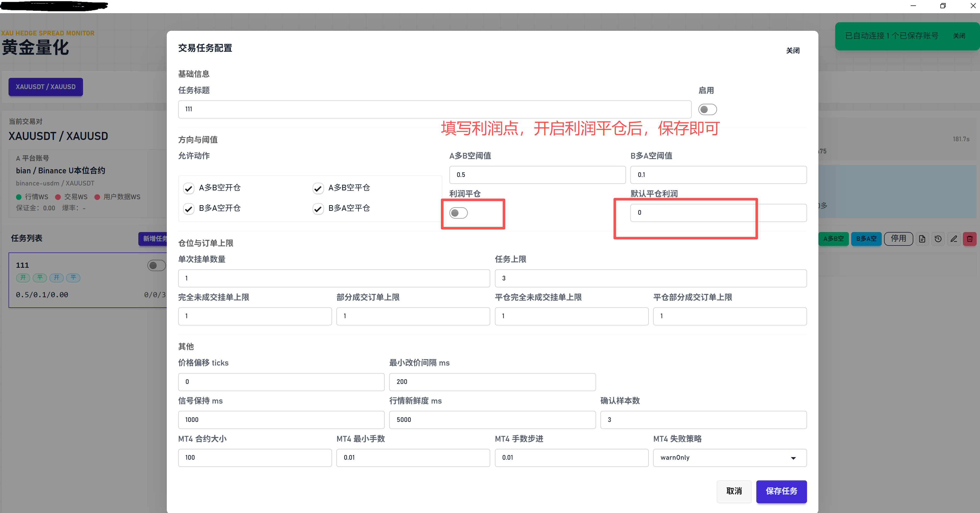Open the document log icon in background row
Viewport: 980px width, 513px height.
(922, 239)
